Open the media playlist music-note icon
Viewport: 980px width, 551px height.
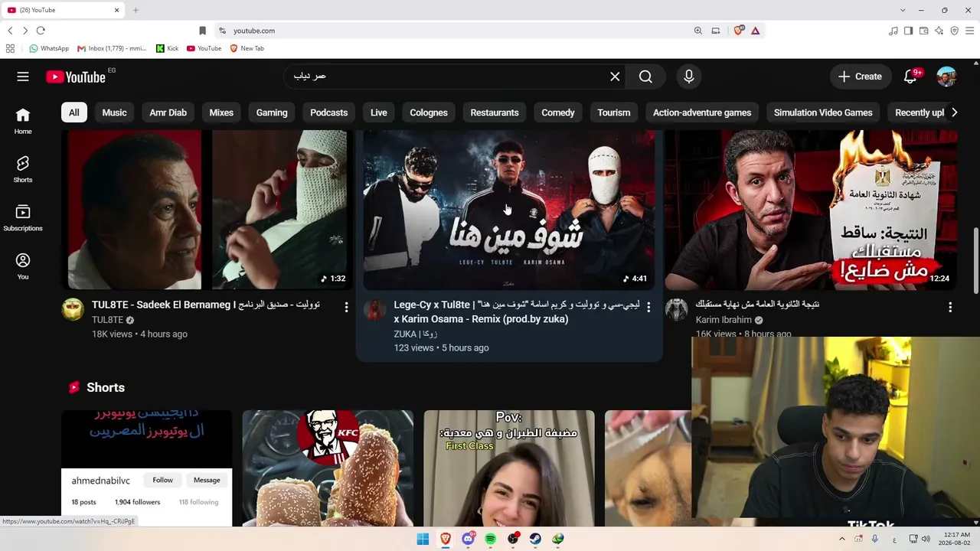coord(893,31)
